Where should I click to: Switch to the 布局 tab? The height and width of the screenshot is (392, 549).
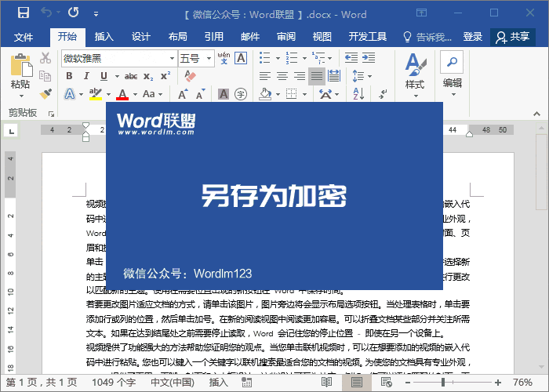tap(177, 37)
